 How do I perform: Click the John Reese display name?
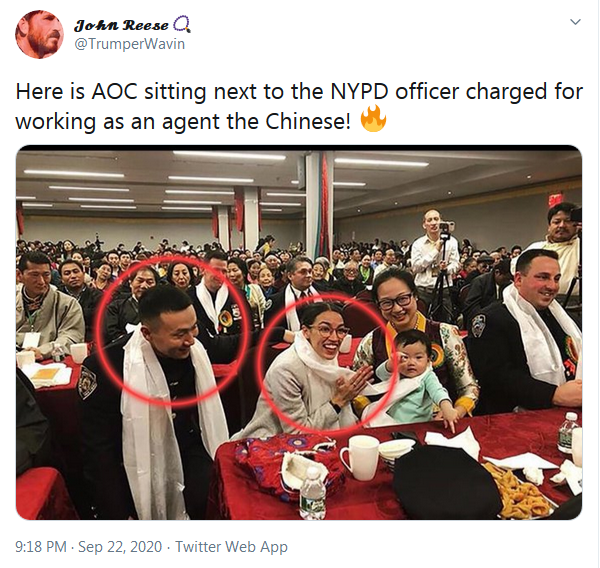[121, 25]
